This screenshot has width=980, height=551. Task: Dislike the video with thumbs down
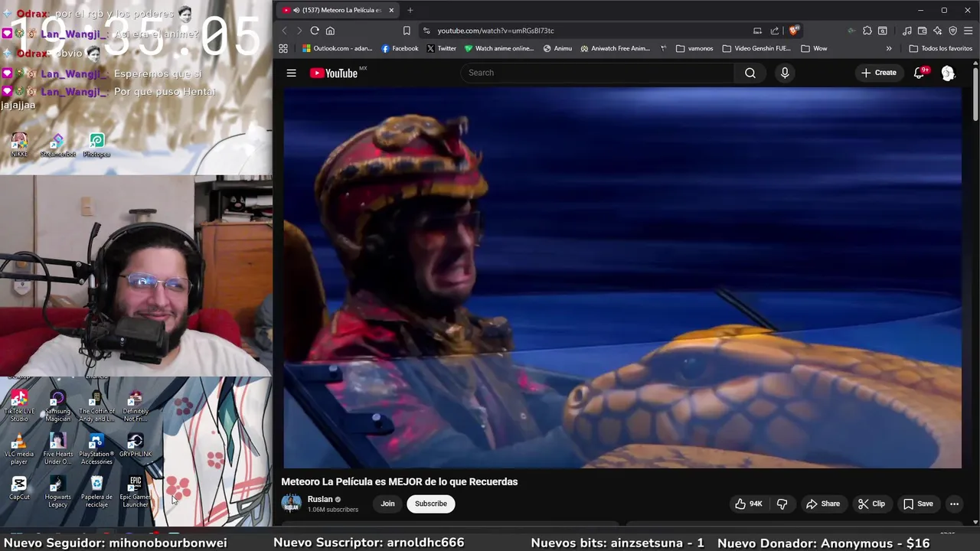pyautogui.click(x=782, y=504)
